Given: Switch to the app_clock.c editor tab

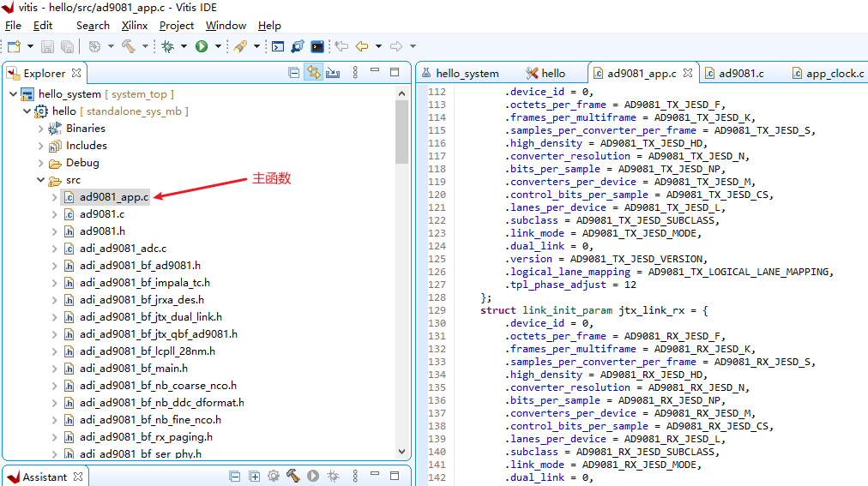Looking at the screenshot, I should pyautogui.click(x=829, y=73).
